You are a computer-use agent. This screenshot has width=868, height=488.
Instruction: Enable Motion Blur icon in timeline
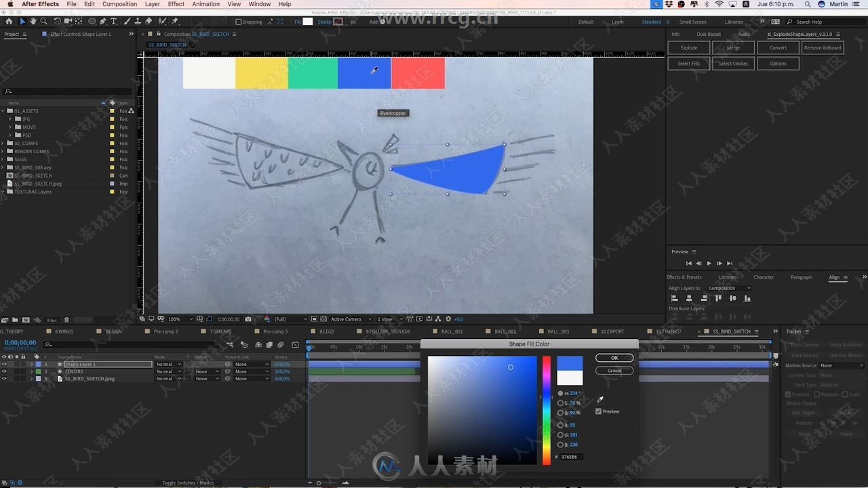click(281, 344)
